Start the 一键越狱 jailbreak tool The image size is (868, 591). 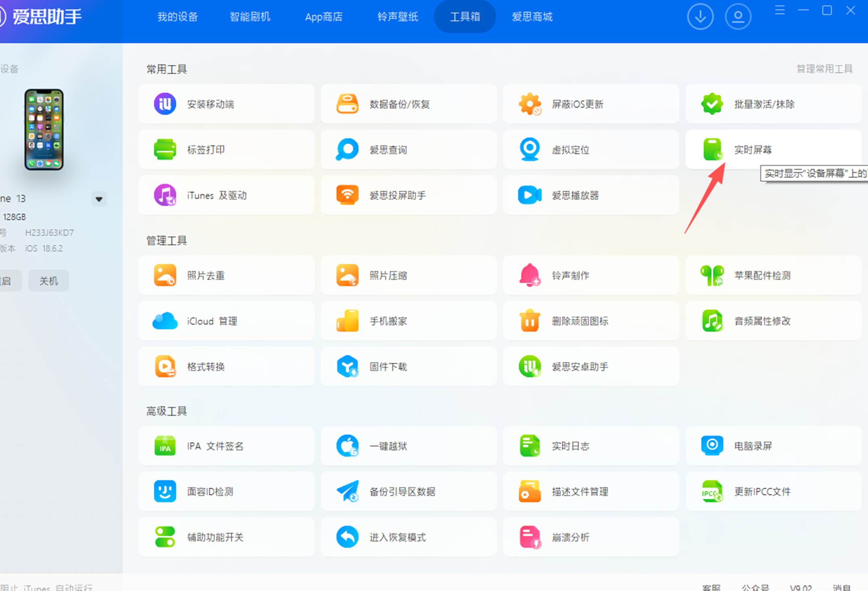[x=387, y=446]
